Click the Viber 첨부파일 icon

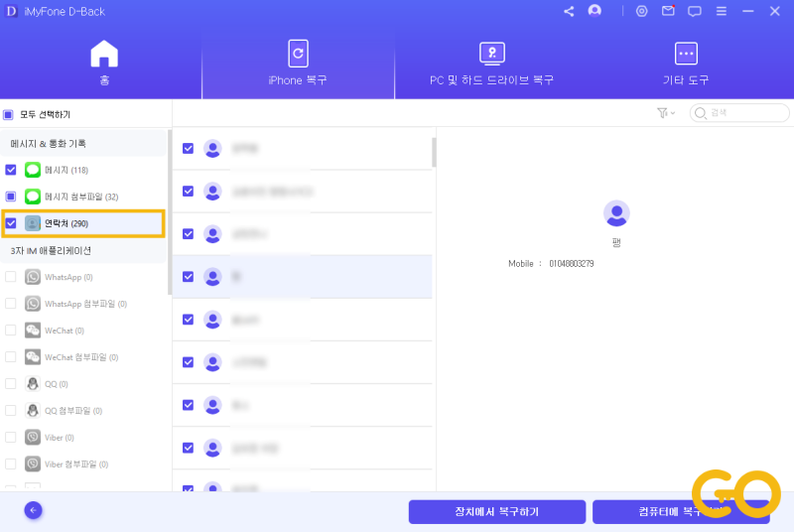pos(33,465)
